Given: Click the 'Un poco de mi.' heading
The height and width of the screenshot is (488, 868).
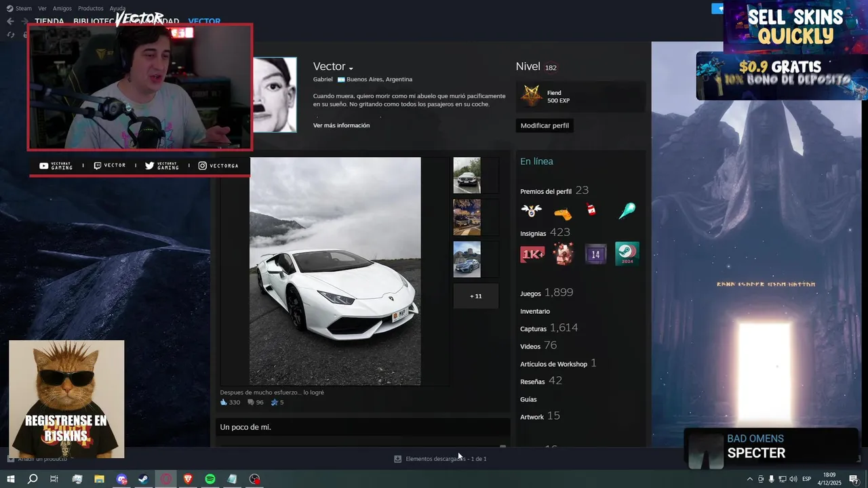Looking at the screenshot, I should [x=245, y=427].
